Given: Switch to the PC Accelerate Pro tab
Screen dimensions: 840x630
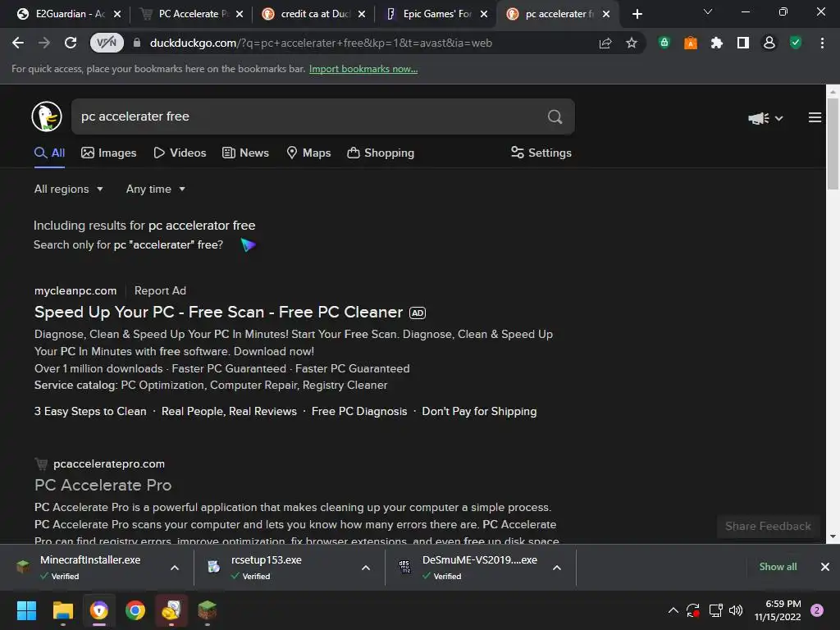Looking at the screenshot, I should [192, 14].
